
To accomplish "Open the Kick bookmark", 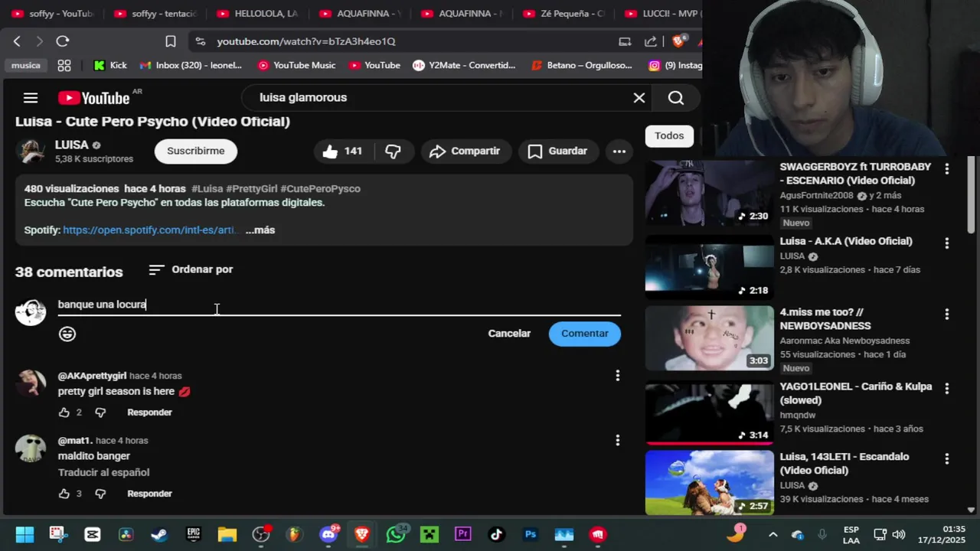I will 110,65.
